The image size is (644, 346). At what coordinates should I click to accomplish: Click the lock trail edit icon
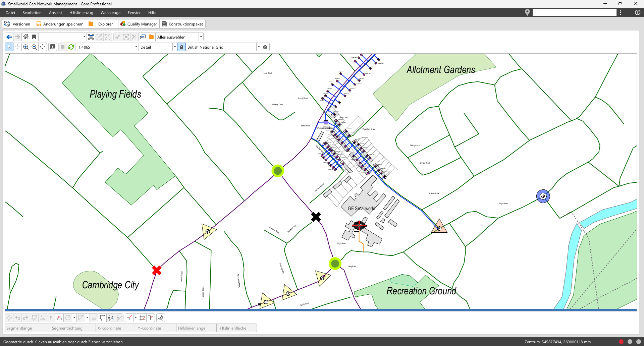point(111,318)
